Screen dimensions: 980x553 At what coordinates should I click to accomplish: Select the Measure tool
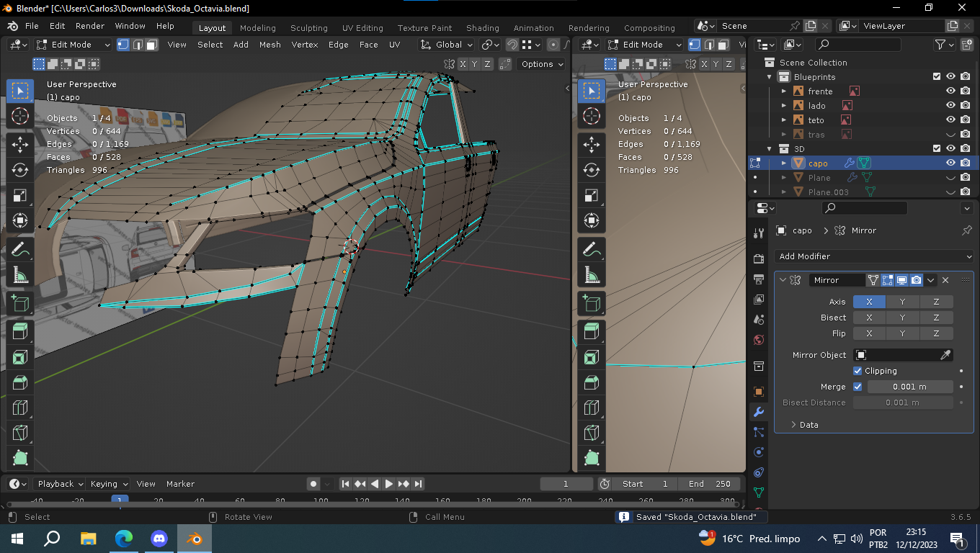click(20, 275)
